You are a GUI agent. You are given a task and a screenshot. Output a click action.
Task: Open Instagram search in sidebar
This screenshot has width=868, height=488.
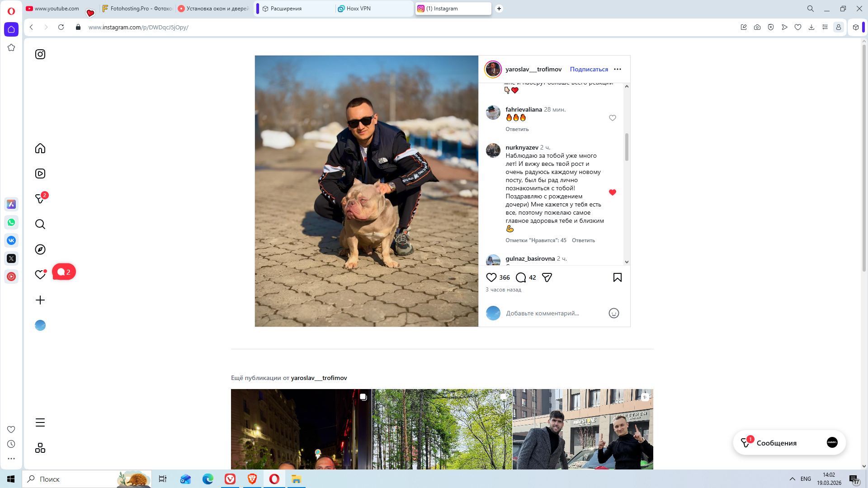tap(40, 224)
